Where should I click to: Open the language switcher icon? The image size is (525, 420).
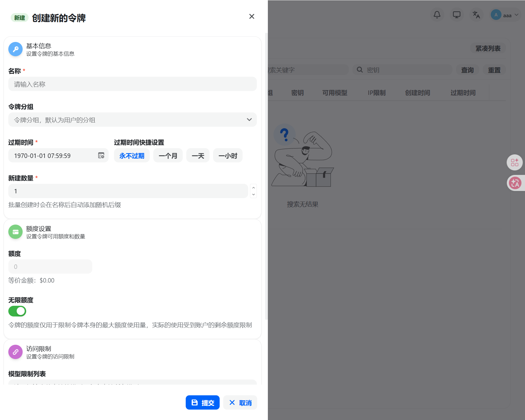pos(476,15)
